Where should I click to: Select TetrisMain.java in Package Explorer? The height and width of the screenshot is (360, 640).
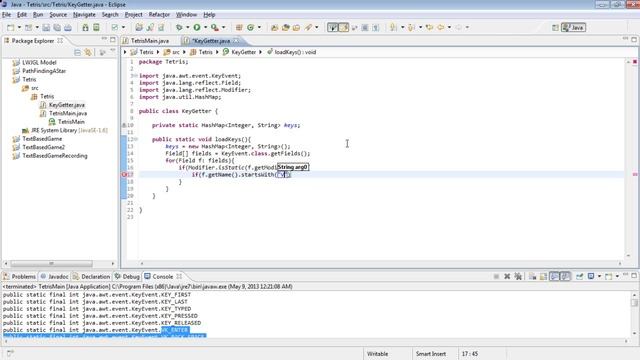[68, 113]
